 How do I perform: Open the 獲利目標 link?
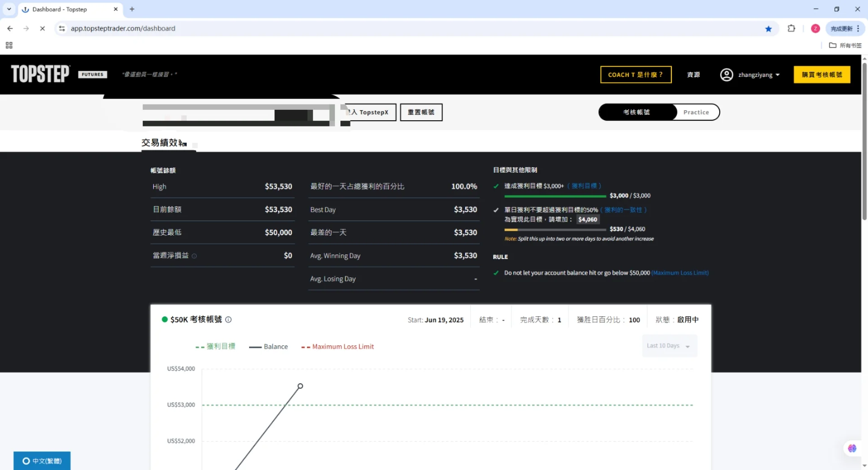pos(584,186)
